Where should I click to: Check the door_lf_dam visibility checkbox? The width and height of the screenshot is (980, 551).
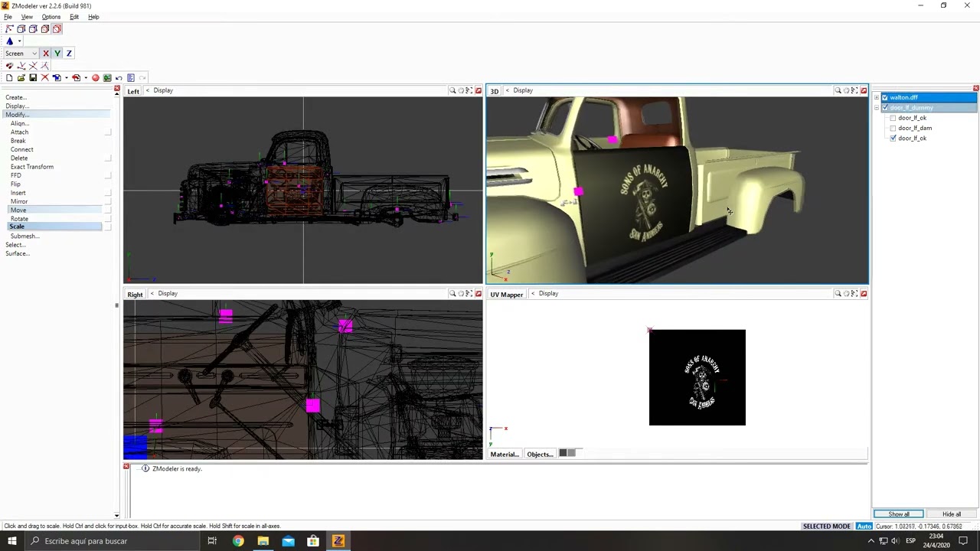[x=893, y=129]
